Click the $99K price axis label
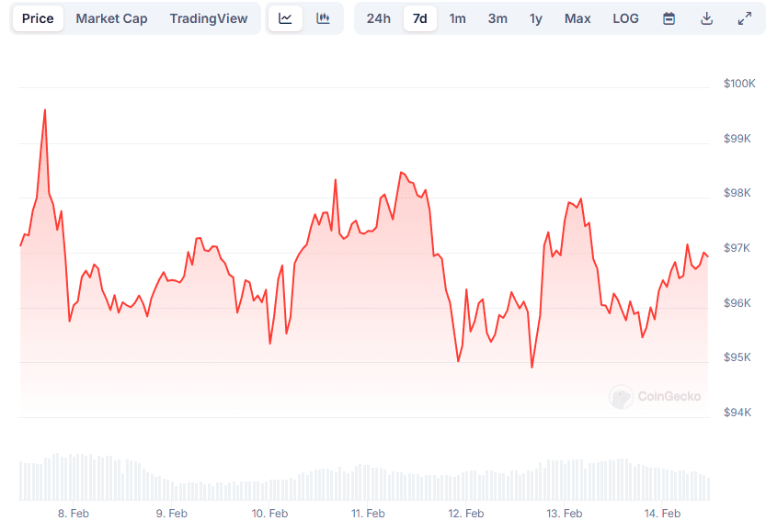 point(737,139)
